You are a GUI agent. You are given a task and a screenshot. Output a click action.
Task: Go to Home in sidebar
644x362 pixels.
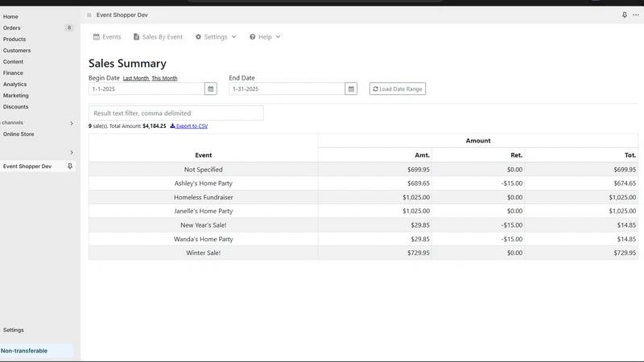pos(10,17)
